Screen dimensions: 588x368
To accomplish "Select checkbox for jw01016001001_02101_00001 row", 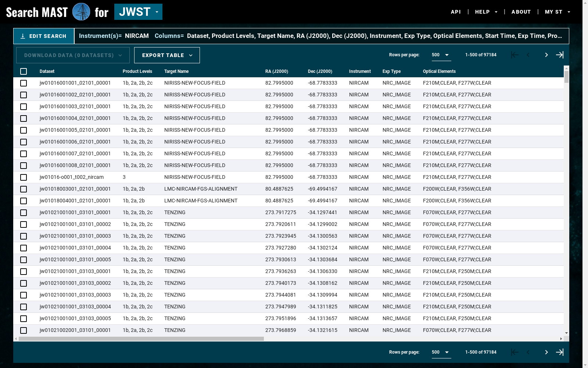I will (24, 83).
